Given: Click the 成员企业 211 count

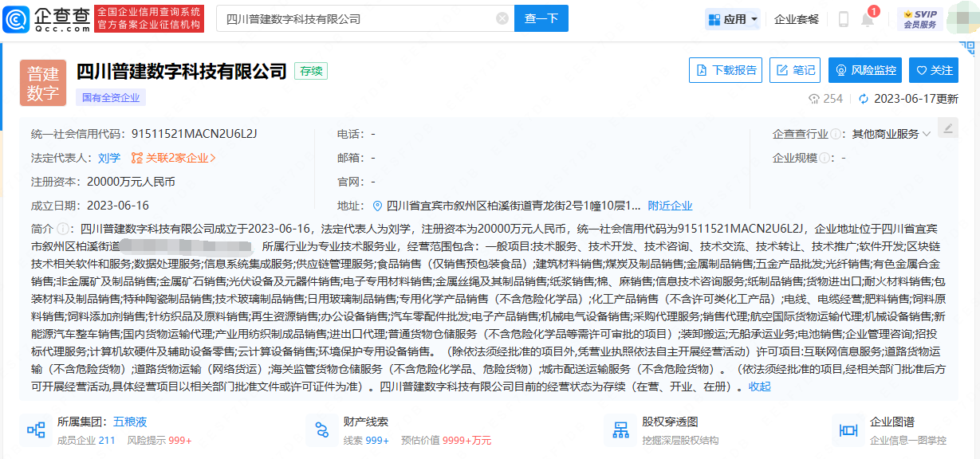Looking at the screenshot, I should coord(86,440).
